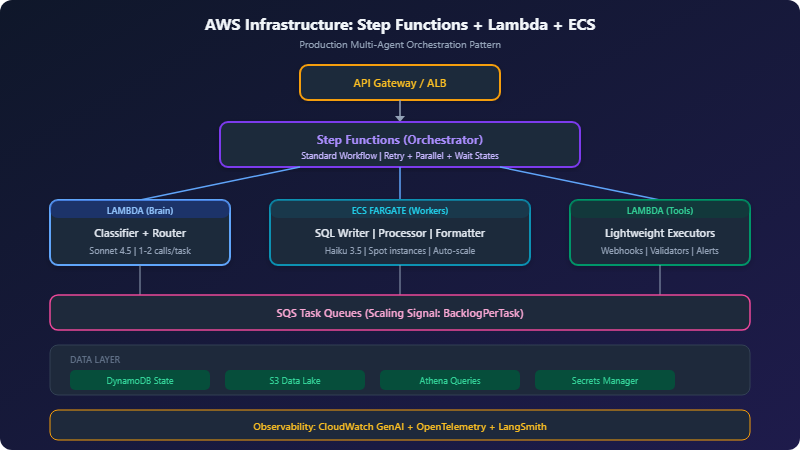The image size is (800, 450).
Task: Click the LAMBDA (Brain) header
Action: tap(140, 210)
